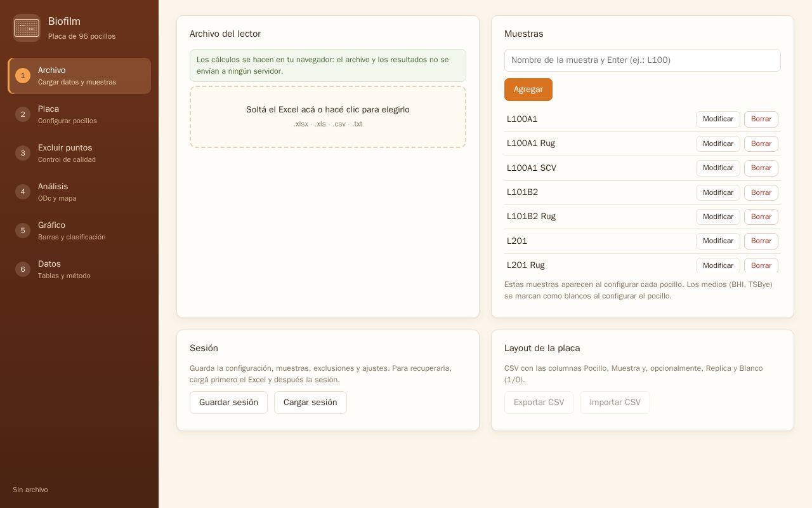Modify sample L201 Rug

[x=718, y=265]
